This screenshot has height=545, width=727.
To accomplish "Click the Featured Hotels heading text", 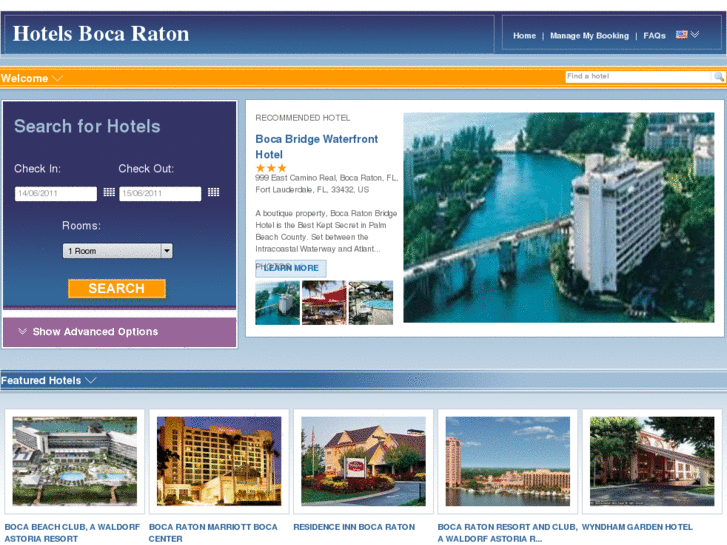I will click(x=41, y=380).
